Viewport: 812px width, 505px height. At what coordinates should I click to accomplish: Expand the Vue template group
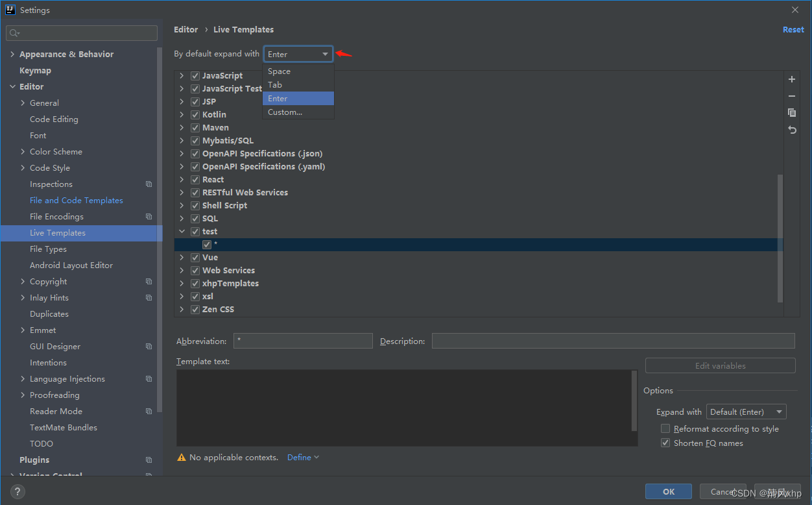[182, 258]
